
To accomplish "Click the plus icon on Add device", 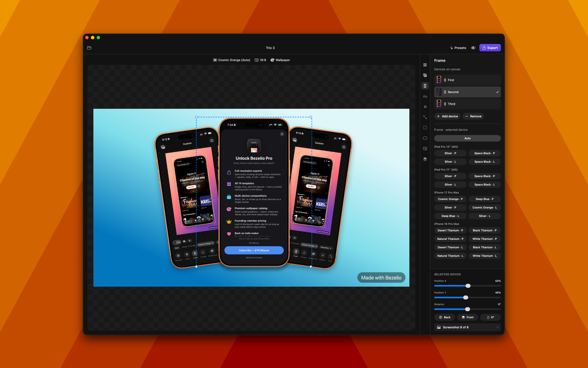I will point(438,116).
